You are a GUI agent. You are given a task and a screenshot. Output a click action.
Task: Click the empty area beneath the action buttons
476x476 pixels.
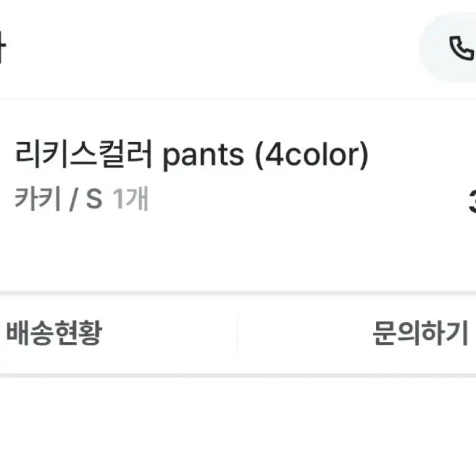click(238, 427)
